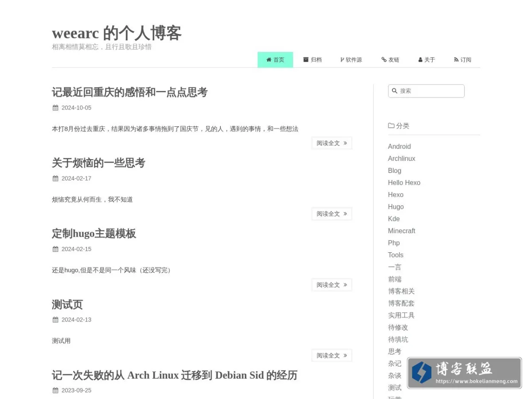Viewport: 532px width, 399px height.
Task: Open the 订阅 subscription feed
Action: pos(462,60)
